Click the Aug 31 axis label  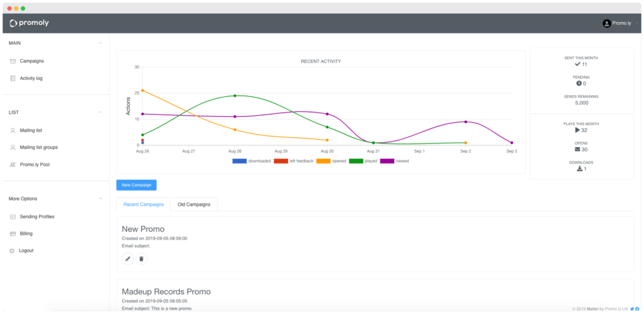pyautogui.click(x=374, y=151)
